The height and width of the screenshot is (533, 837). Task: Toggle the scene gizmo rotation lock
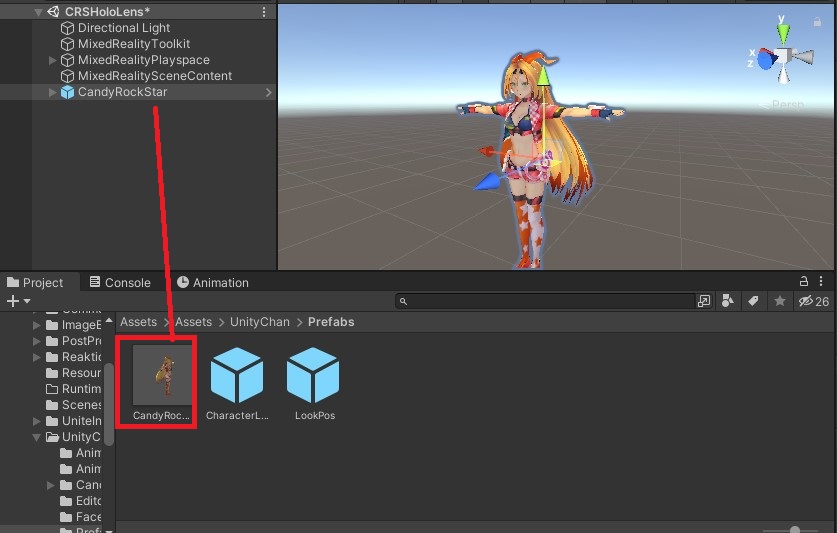pyautogui.click(x=817, y=22)
